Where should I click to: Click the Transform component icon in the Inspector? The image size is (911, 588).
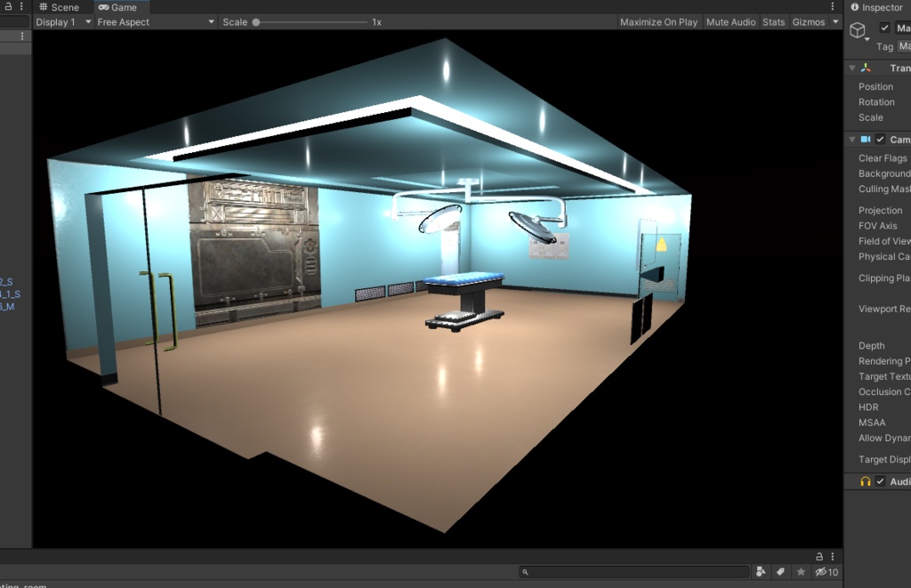pos(866,68)
